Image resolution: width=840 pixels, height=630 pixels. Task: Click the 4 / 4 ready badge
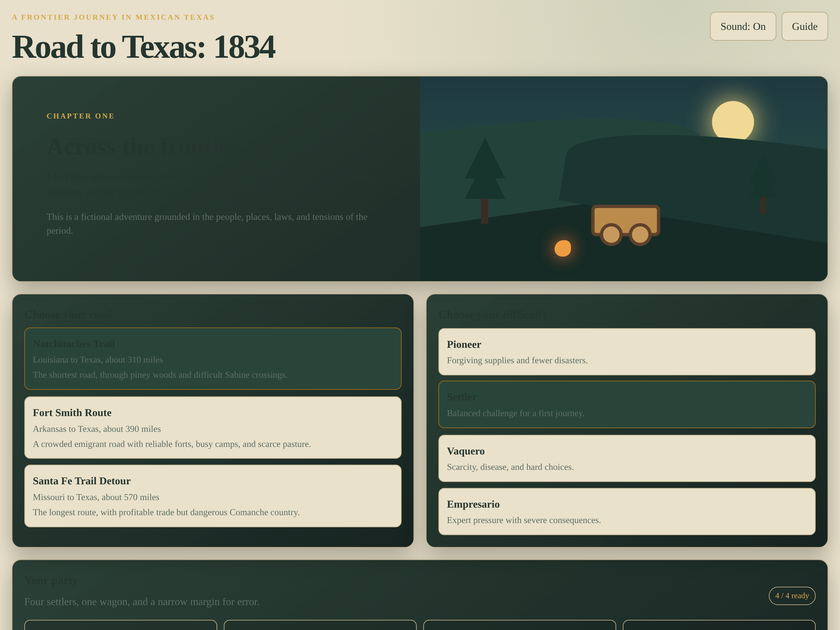(792, 596)
